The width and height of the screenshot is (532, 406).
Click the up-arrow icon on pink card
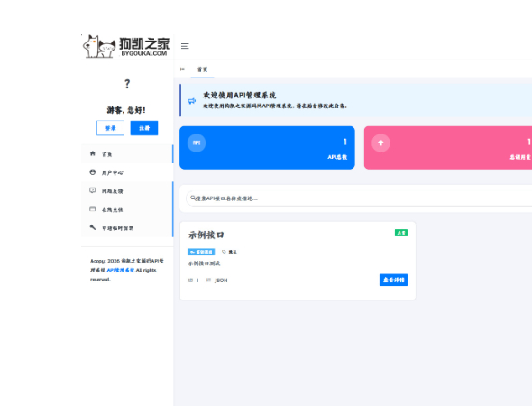pos(381,143)
